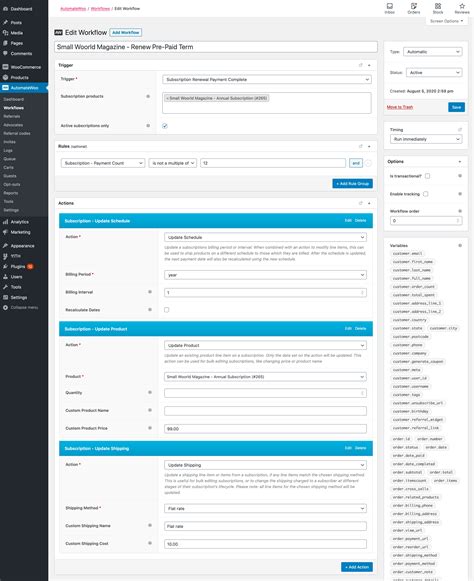The image size is (474, 581).
Task: Open the Reviews star icon
Action: [x=462, y=6]
